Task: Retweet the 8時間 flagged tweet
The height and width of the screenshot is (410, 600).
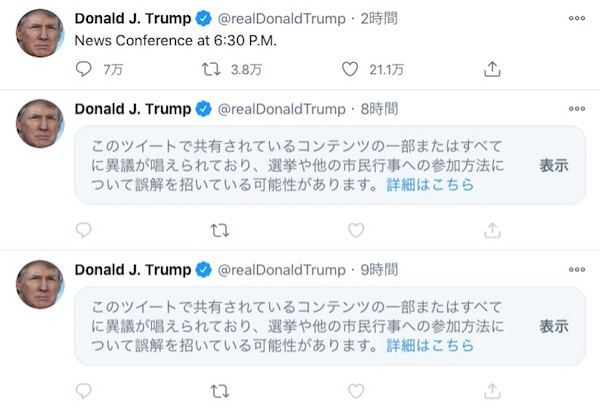Action: click(219, 230)
